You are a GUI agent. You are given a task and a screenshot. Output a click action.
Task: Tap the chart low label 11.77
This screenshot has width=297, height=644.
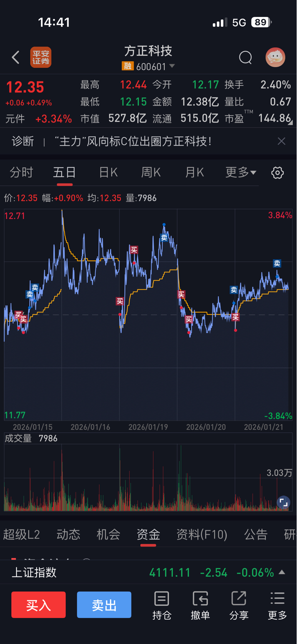click(15, 415)
